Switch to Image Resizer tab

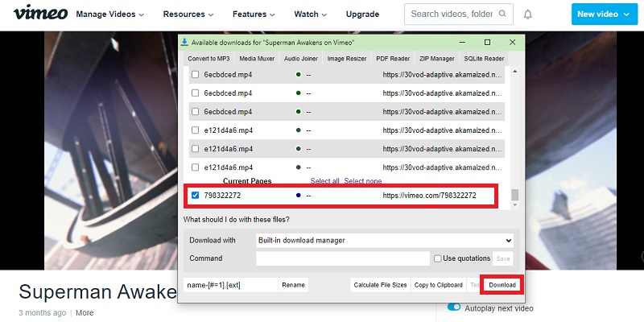pos(347,59)
